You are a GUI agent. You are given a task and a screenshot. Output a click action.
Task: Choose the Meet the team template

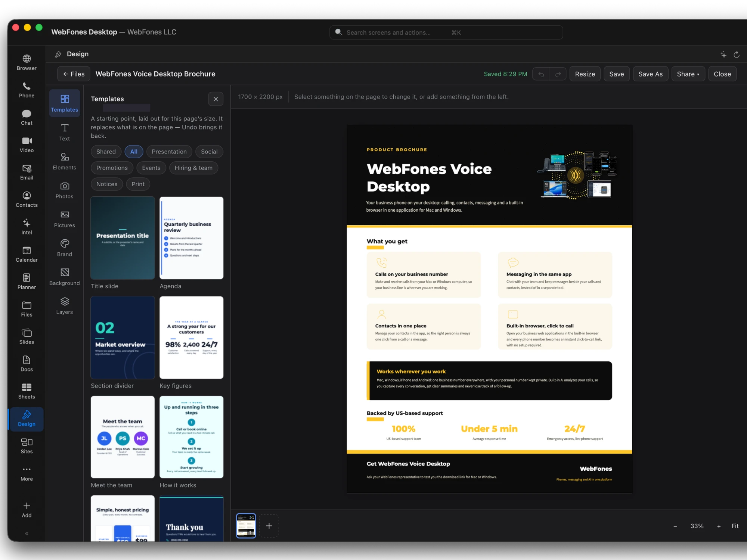123,437
